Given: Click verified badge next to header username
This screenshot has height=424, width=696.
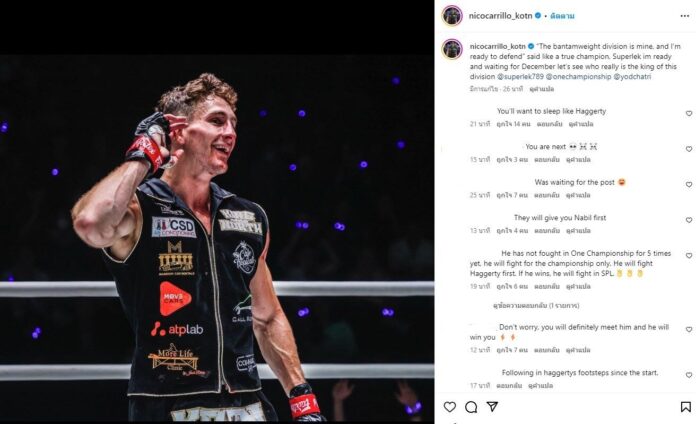Looking at the screenshot, I should (538, 16).
